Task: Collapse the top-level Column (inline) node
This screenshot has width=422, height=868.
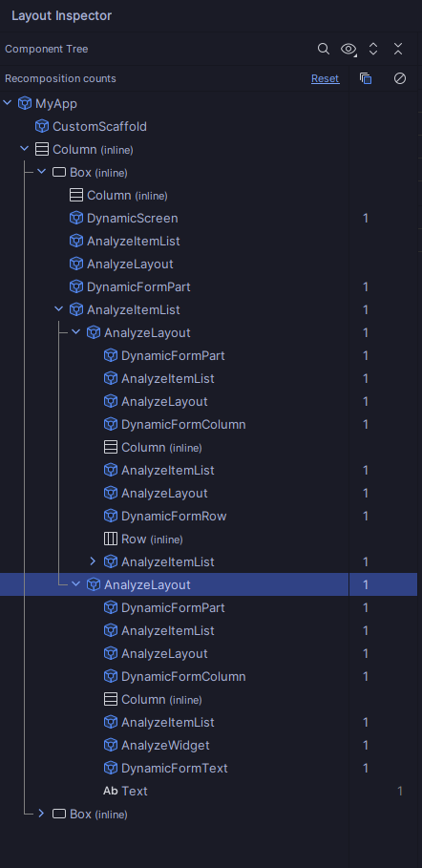Action: pyautogui.click(x=25, y=149)
